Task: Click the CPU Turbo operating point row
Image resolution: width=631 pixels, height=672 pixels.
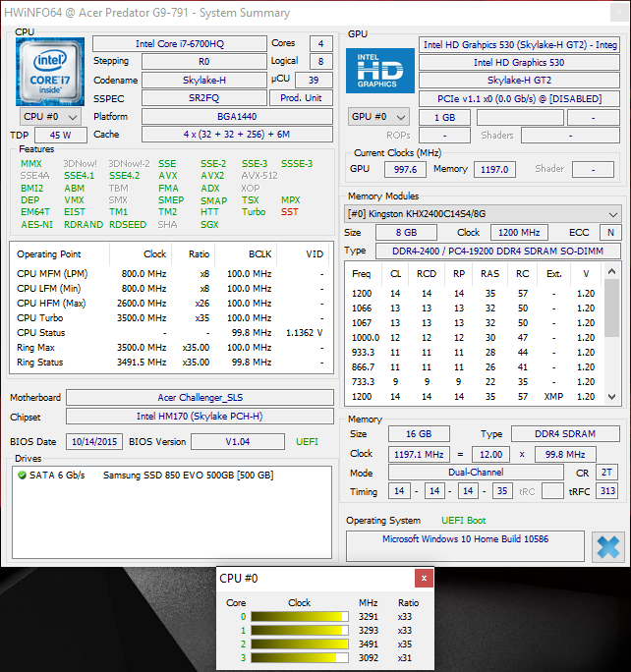Action: tap(171, 318)
